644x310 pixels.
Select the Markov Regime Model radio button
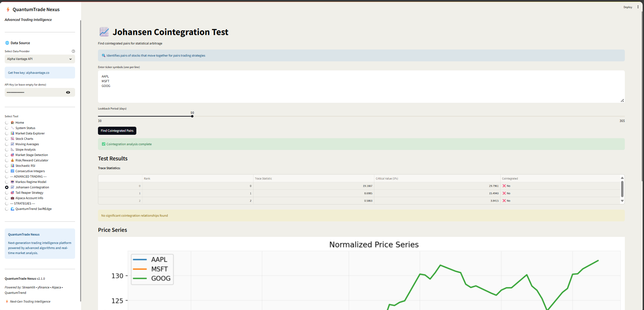(x=7, y=182)
